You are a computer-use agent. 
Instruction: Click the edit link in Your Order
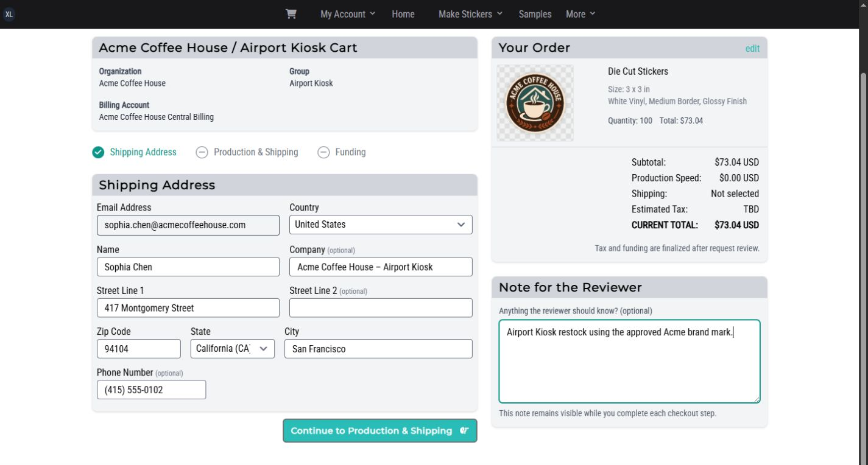pyautogui.click(x=752, y=49)
